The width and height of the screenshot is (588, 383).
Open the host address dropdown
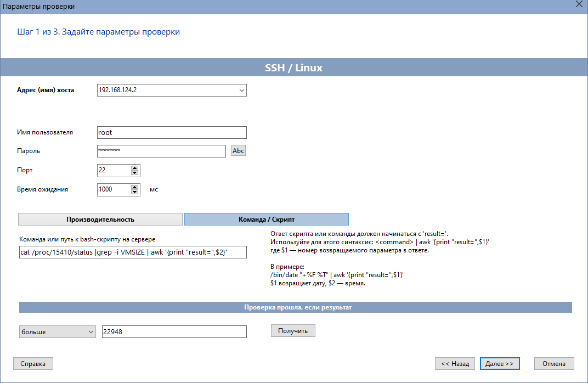241,91
